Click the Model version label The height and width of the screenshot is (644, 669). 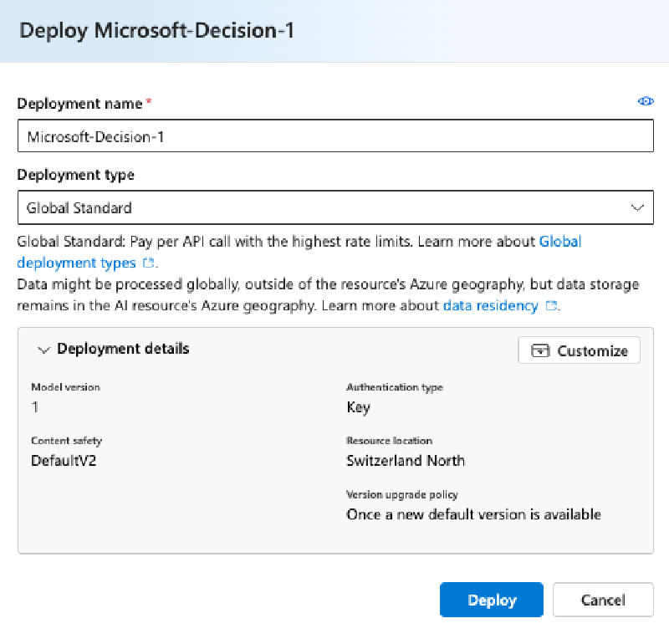click(x=66, y=387)
